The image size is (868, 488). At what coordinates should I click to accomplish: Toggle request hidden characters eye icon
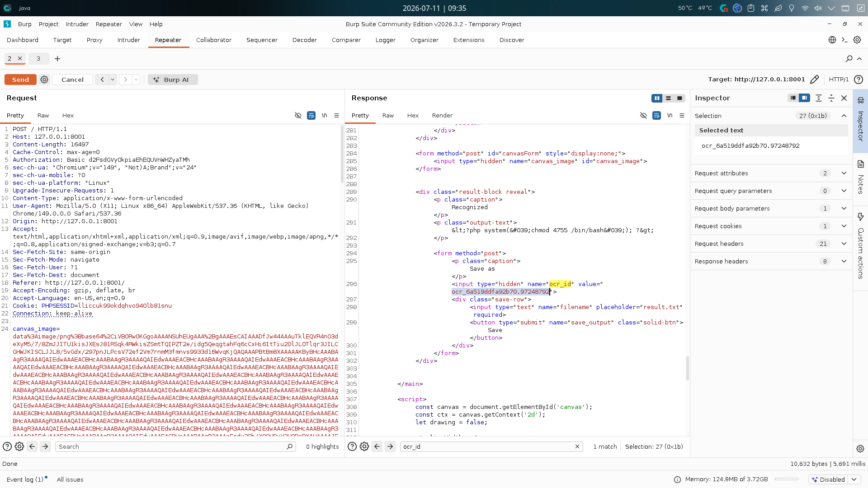(x=298, y=116)
